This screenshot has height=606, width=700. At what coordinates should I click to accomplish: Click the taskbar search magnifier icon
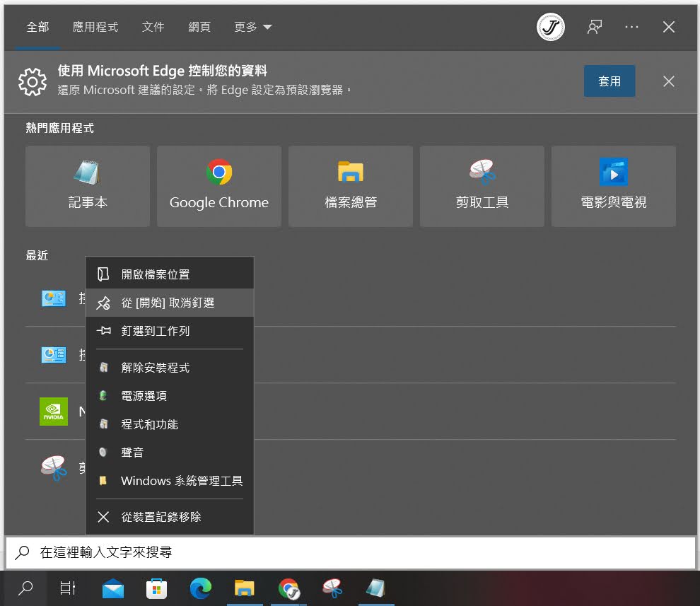(x=25, y=588)
